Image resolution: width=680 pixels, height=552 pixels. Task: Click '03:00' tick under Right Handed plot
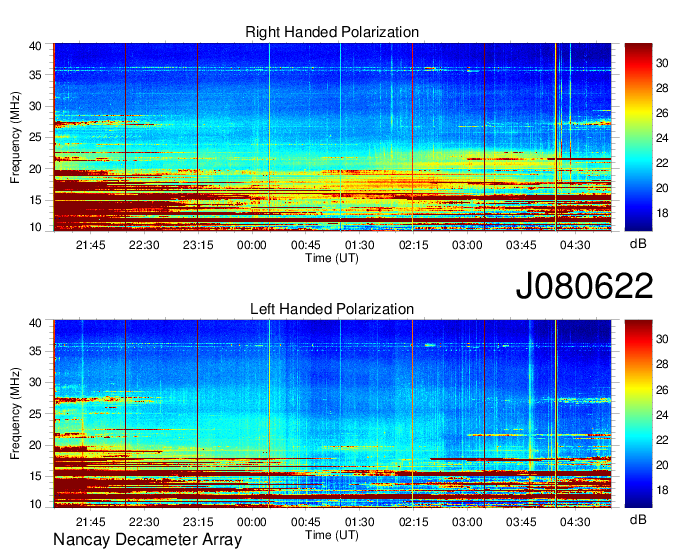[467, 245]
